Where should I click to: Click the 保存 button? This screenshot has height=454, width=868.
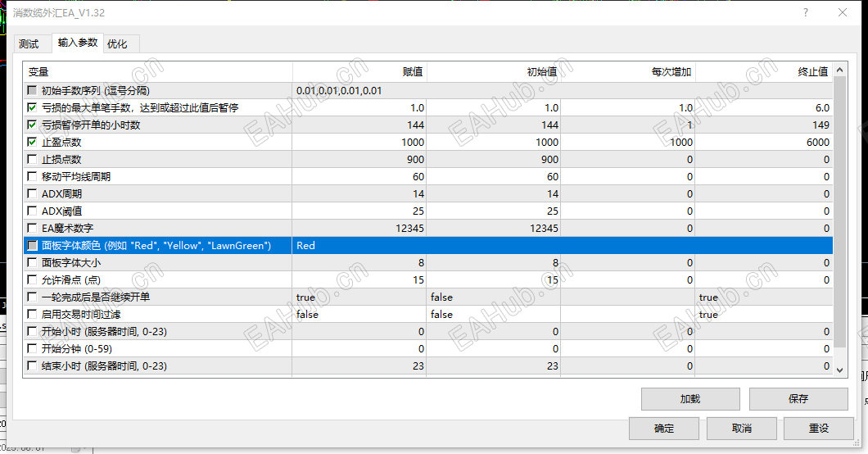pos(798,398)
